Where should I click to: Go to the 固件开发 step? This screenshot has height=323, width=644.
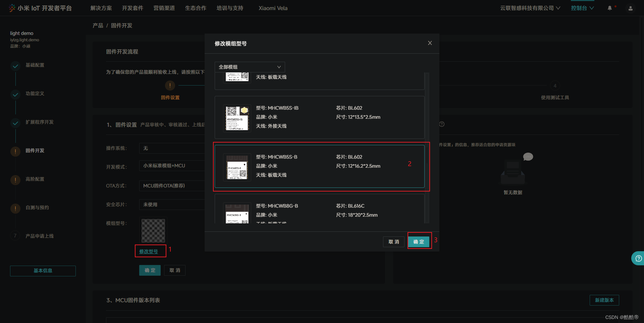click(x=35, y=151)
